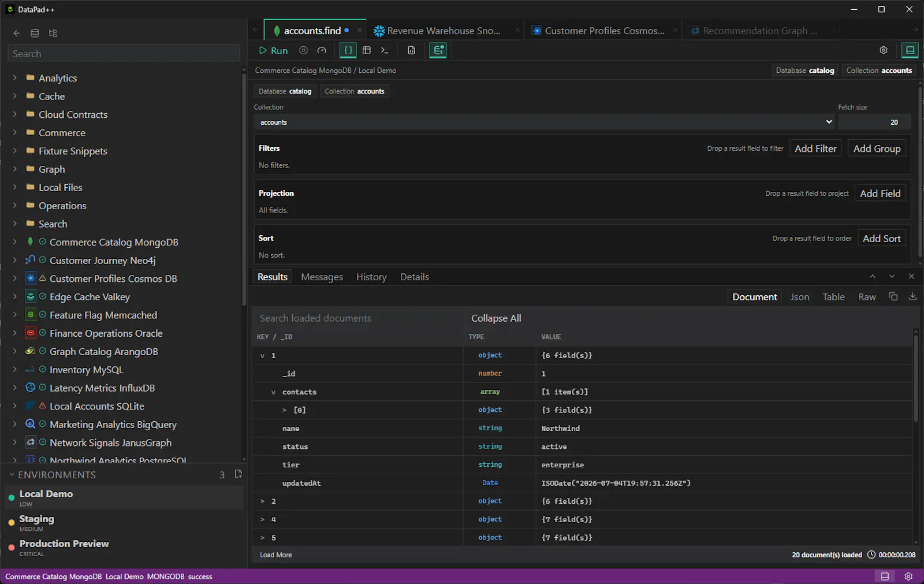Click the Latency Metrics InfluxDB icon
This screenshot has width=924, height=584.
pyautogui.click(x=31, y=388)
